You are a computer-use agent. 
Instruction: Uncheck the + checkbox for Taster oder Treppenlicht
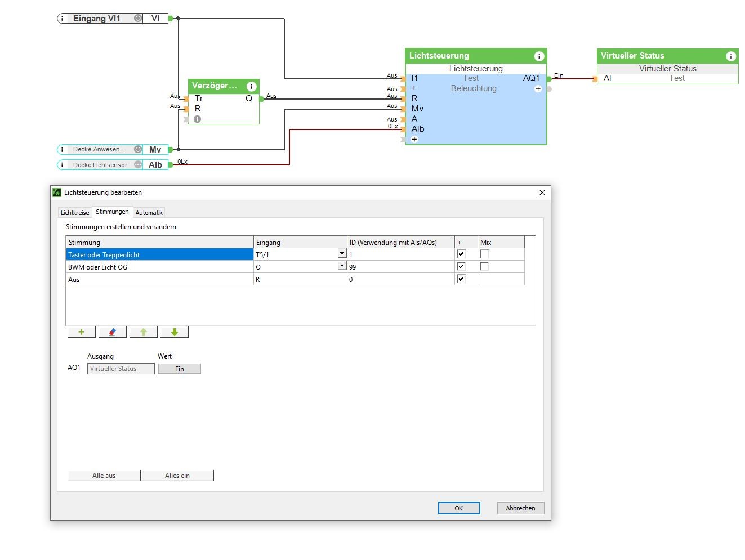click(461, 254)
